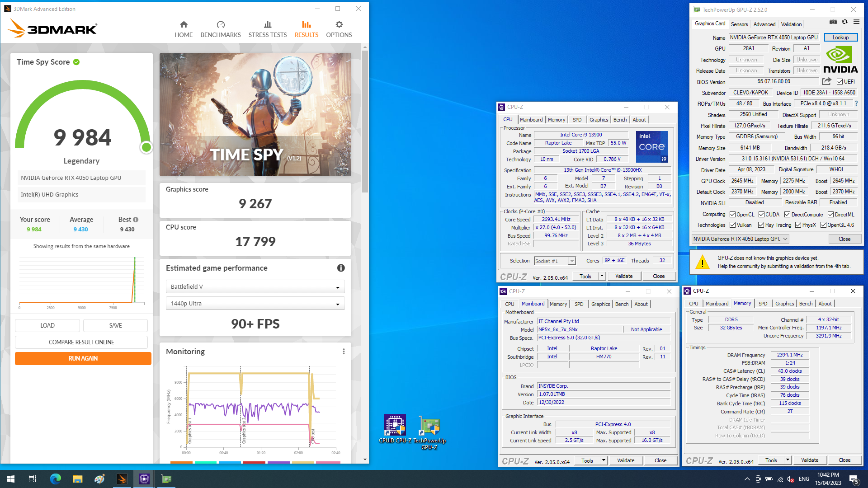Open the Monitoring three-dot menu

pos(344,352)
